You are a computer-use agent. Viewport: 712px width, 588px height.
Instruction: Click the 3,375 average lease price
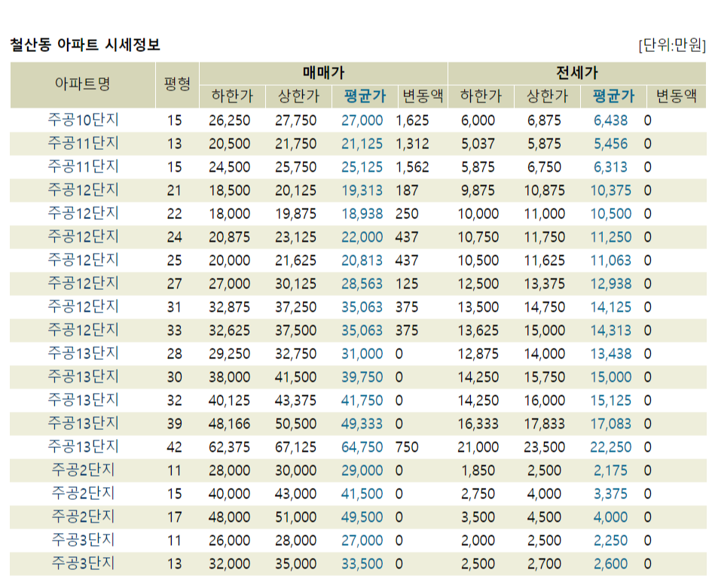click(x=611, y=495)
